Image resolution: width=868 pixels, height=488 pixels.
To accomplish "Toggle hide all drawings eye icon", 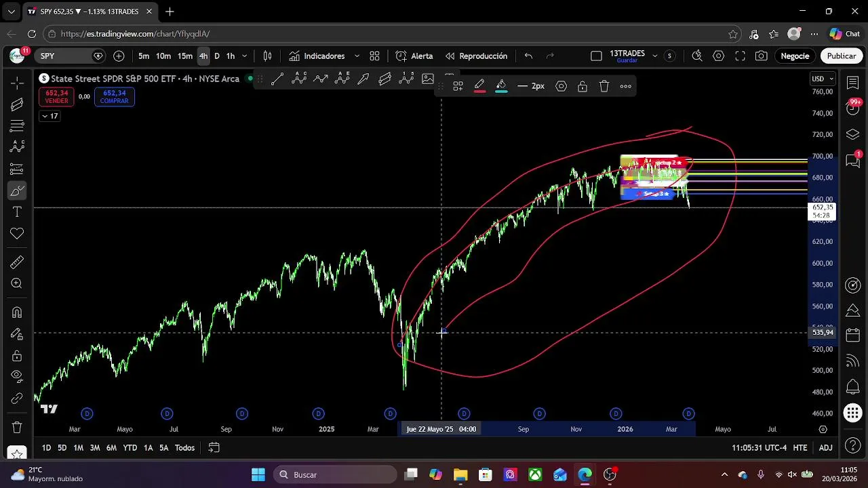I will click(x=17, y=377).
